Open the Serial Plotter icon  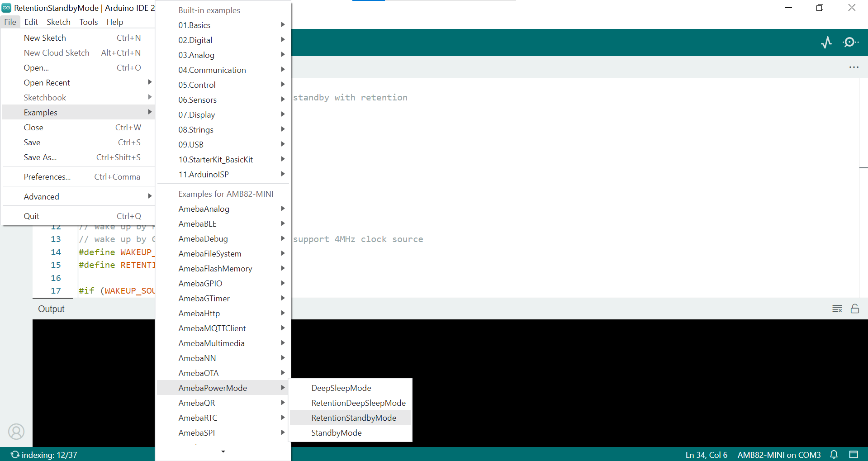tap(826, 43)
